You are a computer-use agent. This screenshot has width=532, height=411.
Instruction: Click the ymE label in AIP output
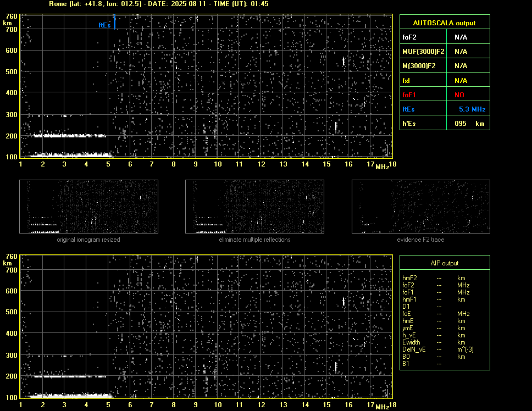[x=407, y=328]
